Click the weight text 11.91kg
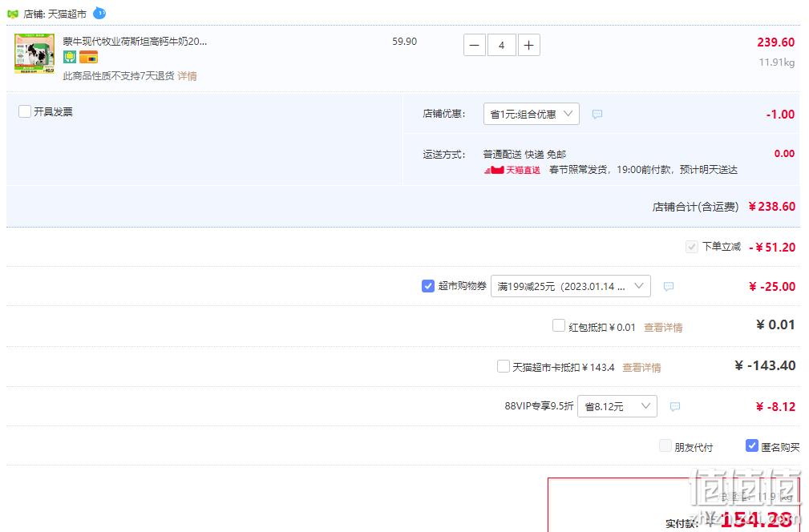Image resolution: width=809 pixels, height=532 pixels. click(x=776, y=62)
